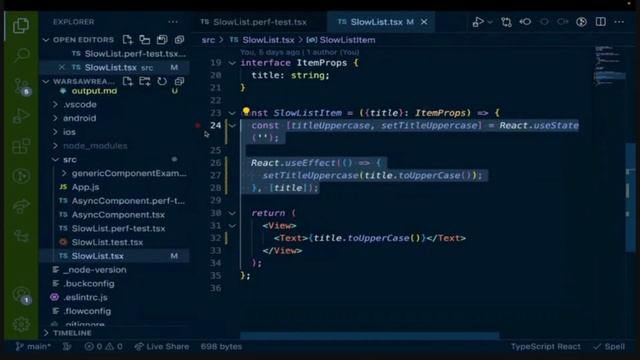Click Open Changes icon in editor toolbar
The width and height of the screenshot is (640, 360).
pos(506,22)
